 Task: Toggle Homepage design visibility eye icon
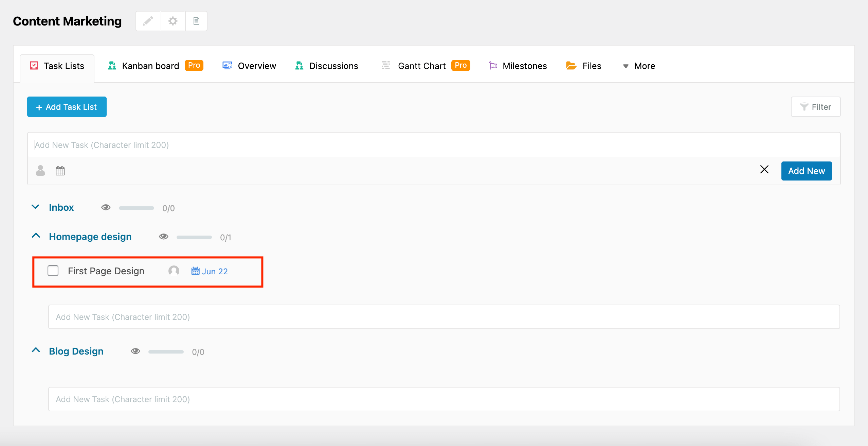163,237
